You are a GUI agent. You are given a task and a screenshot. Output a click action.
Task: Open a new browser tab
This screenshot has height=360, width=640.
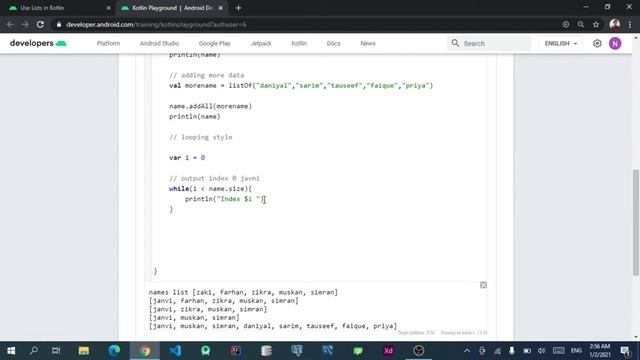[238, 8]
